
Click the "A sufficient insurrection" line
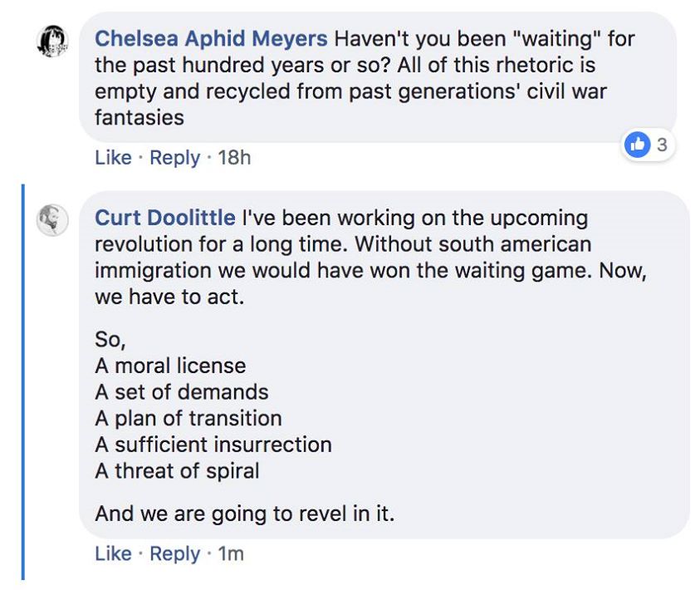(213, 445)
